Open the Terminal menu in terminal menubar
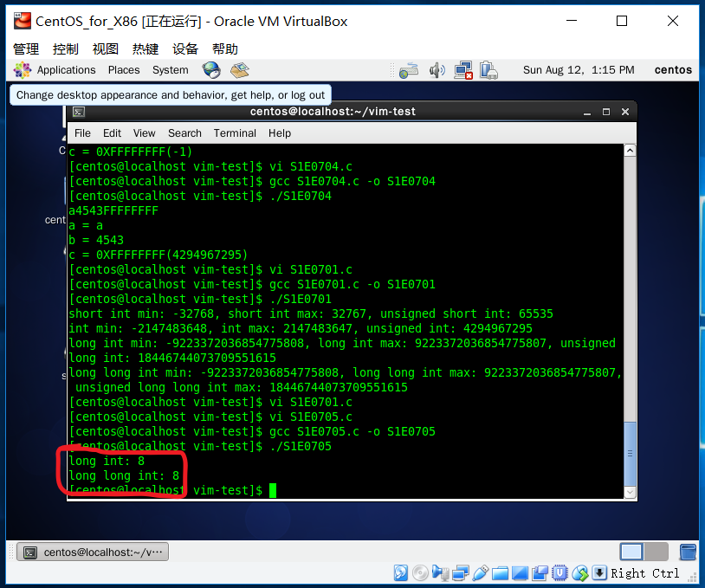The width and height of the screenshot is (705, 588). tap(235, 133)
